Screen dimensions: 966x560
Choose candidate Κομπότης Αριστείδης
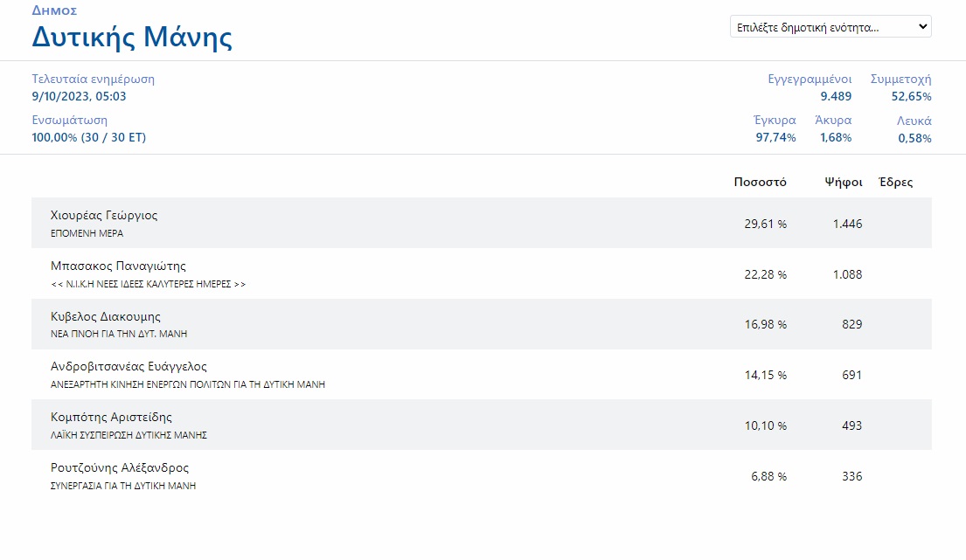(x=111, y=417)
